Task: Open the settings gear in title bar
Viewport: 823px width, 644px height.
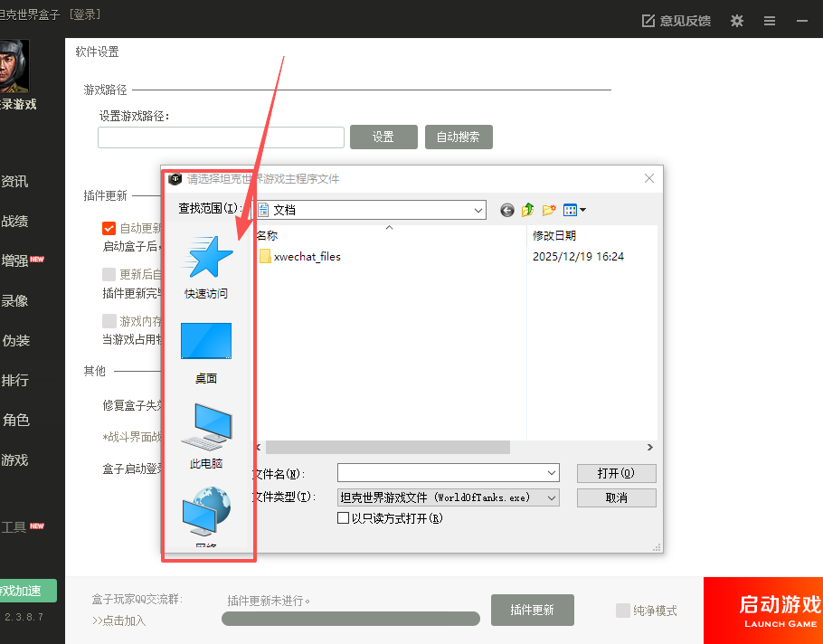Action: click(x=737, y=21)
